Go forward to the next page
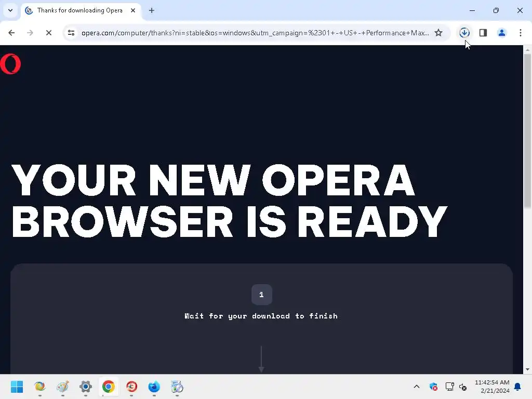 point(30,33)
